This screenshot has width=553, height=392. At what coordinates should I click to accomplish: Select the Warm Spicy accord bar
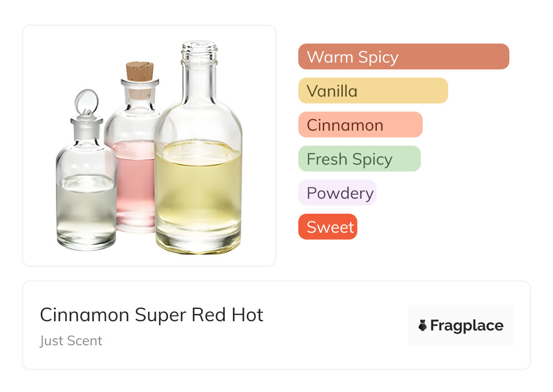403,57
